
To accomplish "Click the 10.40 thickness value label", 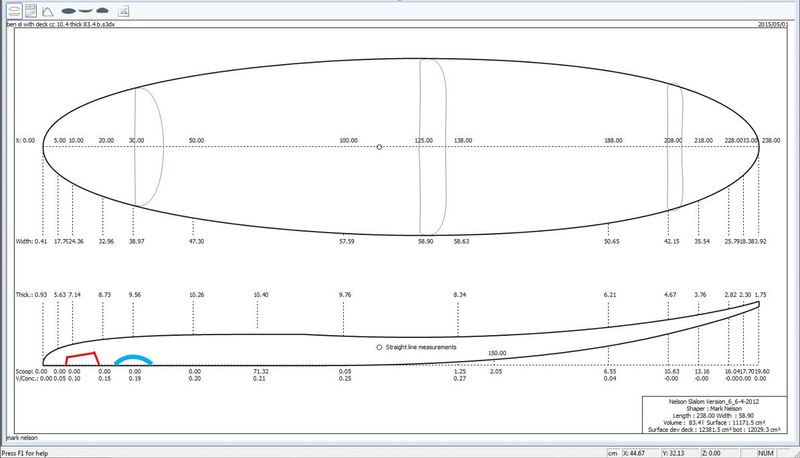I will point(260,295).
